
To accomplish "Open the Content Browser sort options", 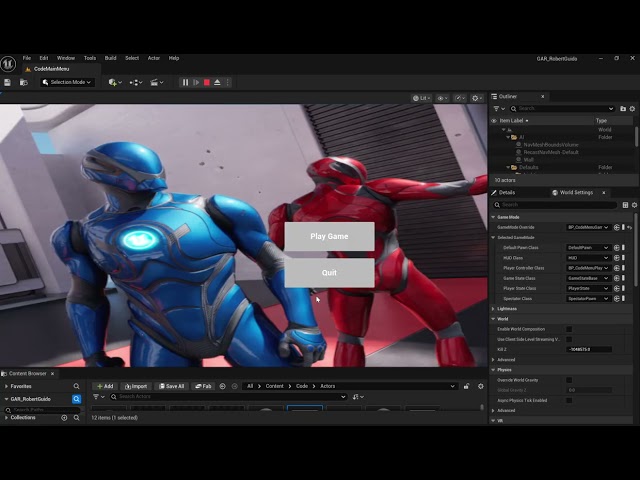I will (358, 397).
